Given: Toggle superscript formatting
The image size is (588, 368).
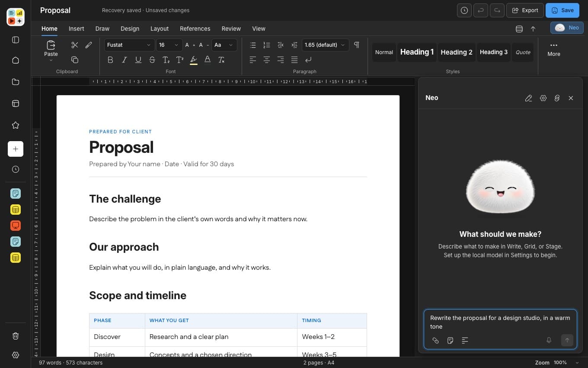Looking at the screenshot, I should 179,60.
